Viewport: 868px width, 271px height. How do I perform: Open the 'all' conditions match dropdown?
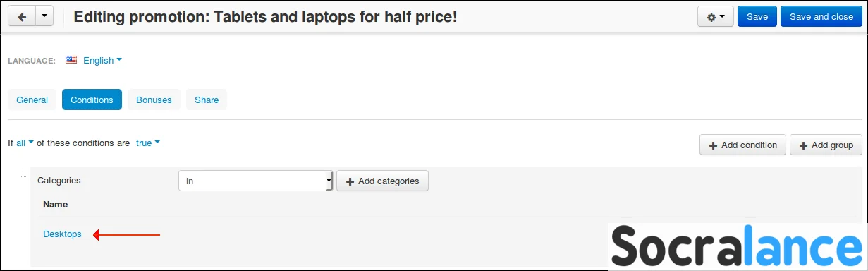tap(25, 143)
